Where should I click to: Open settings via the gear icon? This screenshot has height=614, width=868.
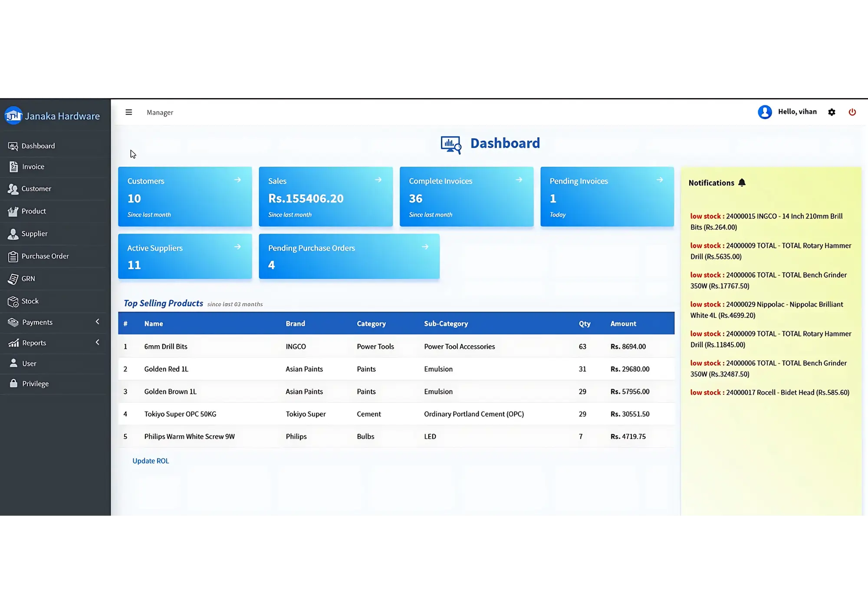(832, 112)
